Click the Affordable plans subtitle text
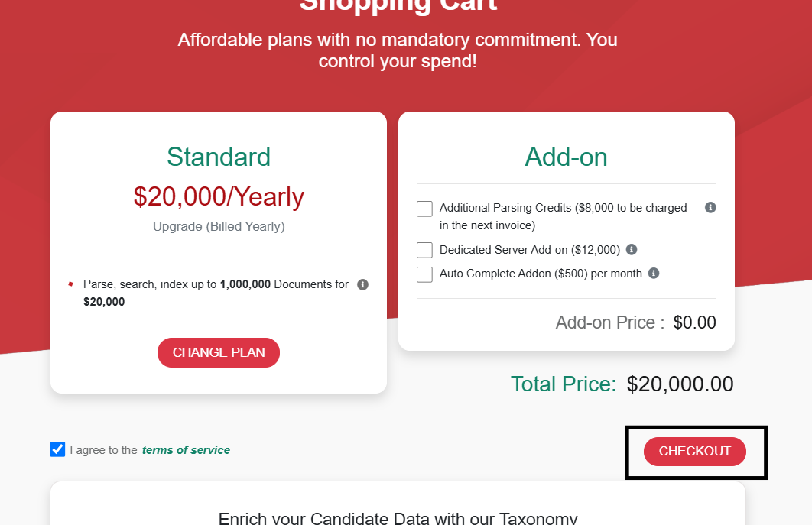The height and width of the screenshot is (525, 812). 398,50
